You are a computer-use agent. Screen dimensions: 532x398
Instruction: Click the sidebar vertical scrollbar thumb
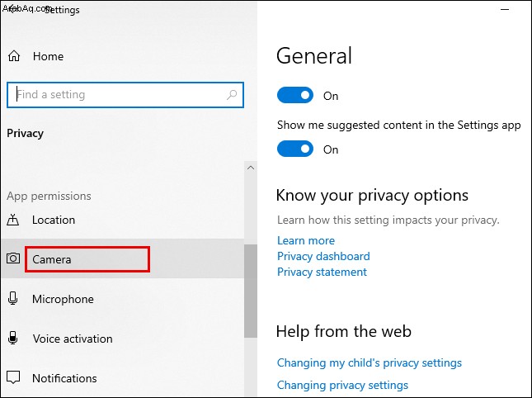click(251, 291)
